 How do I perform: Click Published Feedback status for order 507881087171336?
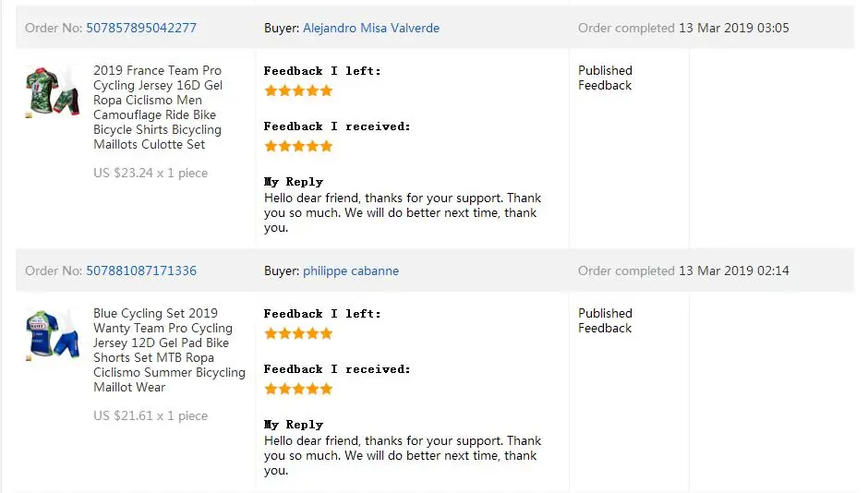[x=605, y=320]
